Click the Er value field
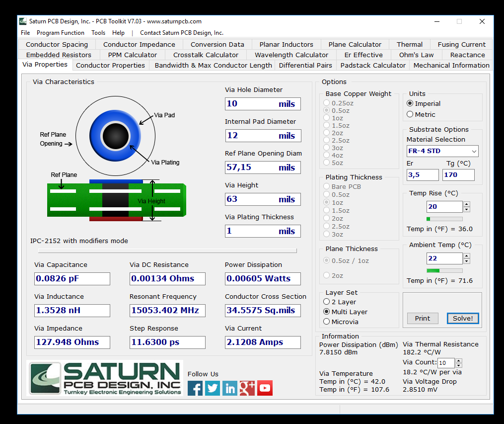 (423, 175)
